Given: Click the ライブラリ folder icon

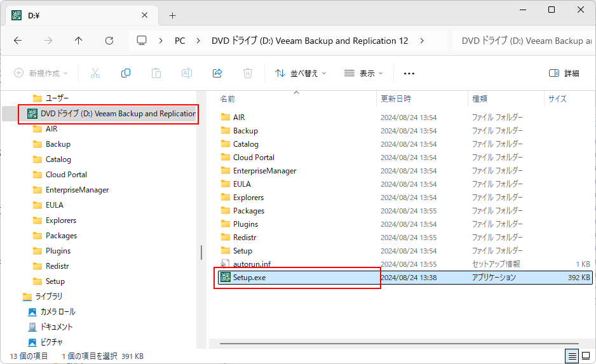Looking at the screenshot, I should tap(27, 297).
